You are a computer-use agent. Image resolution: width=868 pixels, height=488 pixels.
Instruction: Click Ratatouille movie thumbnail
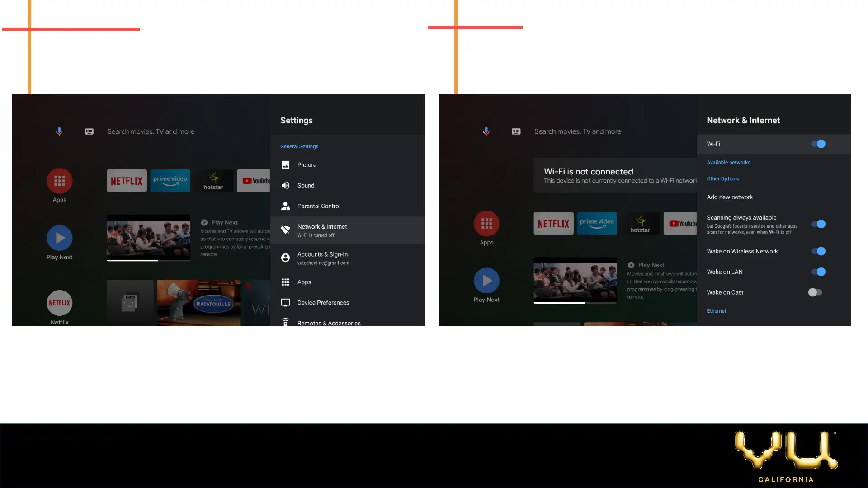[x=199, y=302]
